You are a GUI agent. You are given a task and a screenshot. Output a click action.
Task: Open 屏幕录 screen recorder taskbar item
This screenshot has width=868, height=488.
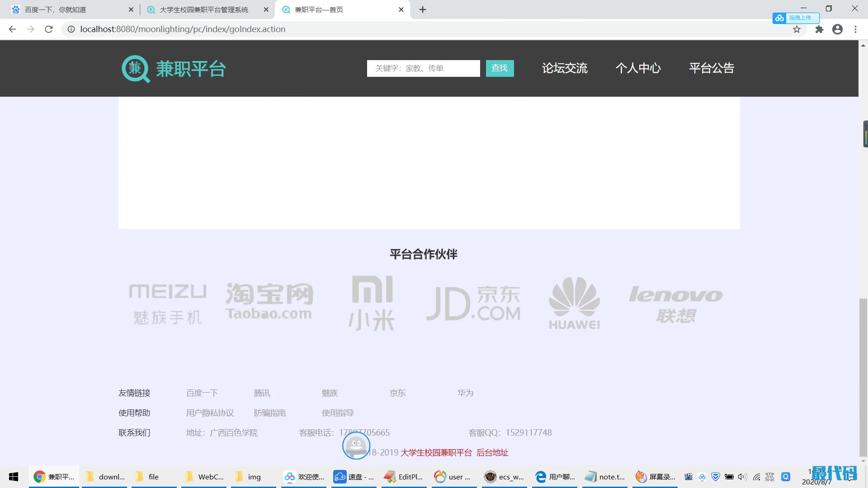pos(655,477)
